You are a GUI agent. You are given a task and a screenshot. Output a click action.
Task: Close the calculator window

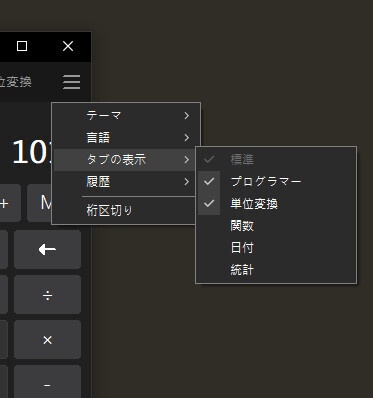tap(68, 46)
